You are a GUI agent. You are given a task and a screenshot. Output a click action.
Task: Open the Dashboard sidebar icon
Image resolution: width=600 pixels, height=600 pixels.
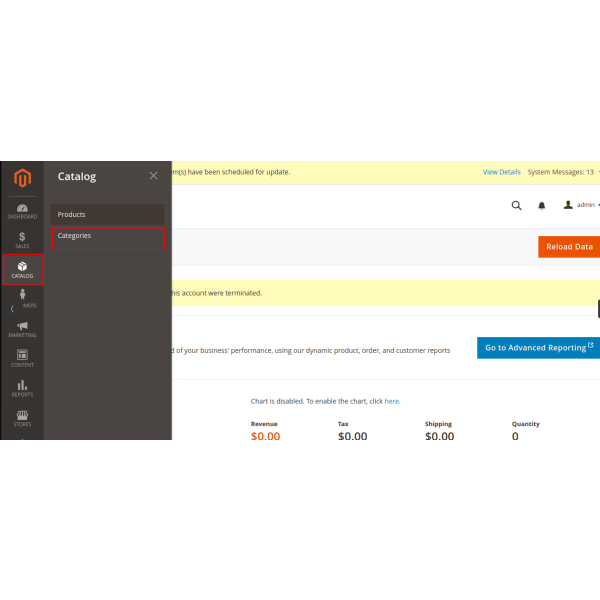pyautogui.click(x=22, y=211)
